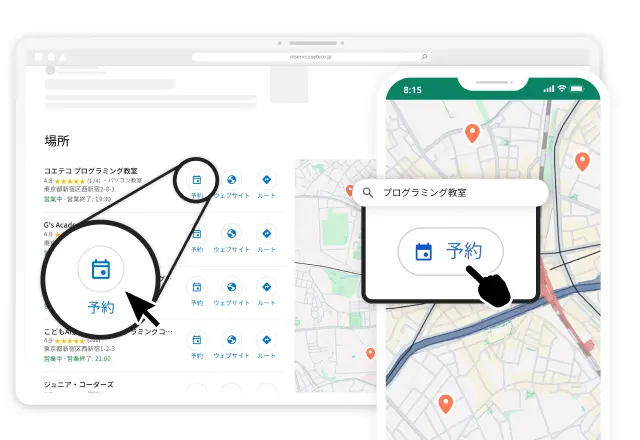This screenshot has width=640, height=440.
Task: Click browser address bar reserve.coeteco.jp
Action: point(311,57)
